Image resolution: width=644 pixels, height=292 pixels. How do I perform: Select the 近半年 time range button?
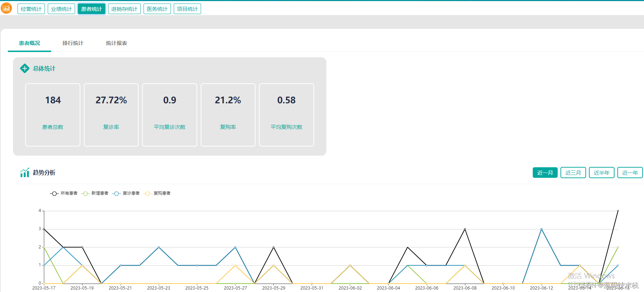(602, 173)
